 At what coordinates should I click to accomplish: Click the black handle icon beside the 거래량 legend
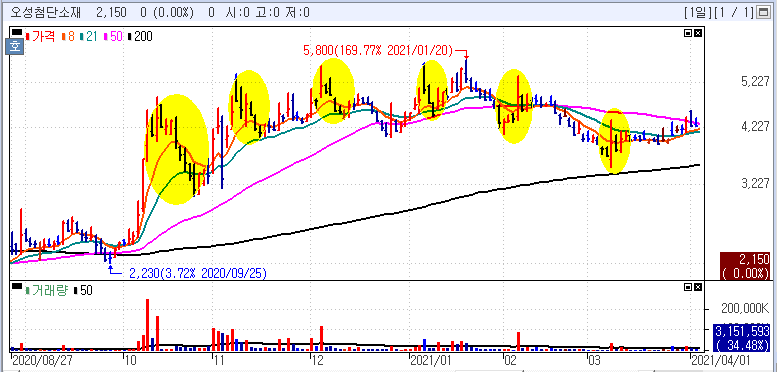click(x=17, y=287)
